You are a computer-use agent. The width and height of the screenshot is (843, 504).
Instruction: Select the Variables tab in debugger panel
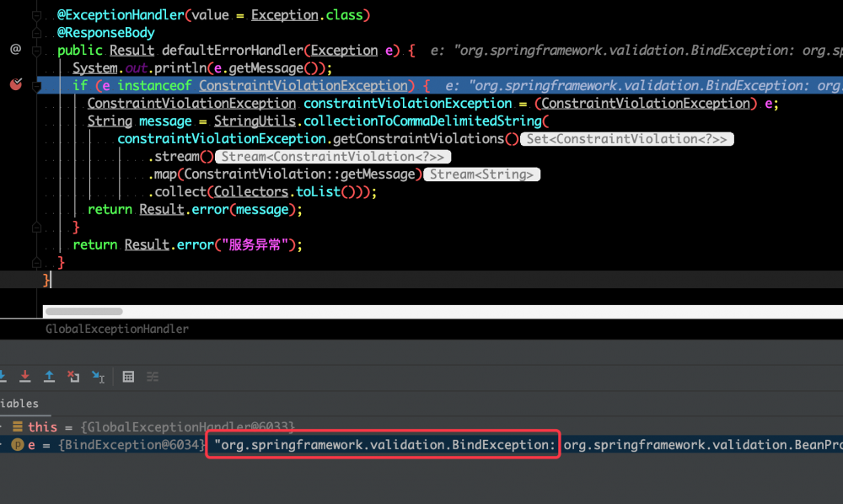pyautogui.click(x=15, y=403)
